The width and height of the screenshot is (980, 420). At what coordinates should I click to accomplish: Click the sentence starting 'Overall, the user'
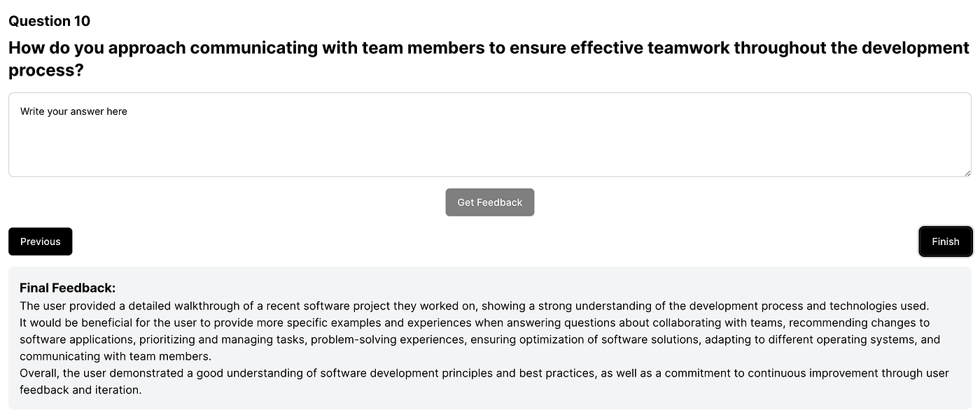[484, 373]
